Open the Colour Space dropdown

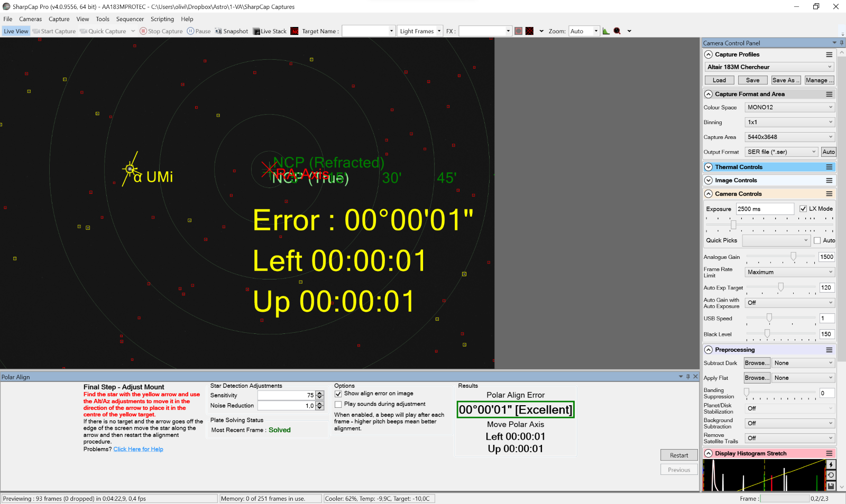789,107
